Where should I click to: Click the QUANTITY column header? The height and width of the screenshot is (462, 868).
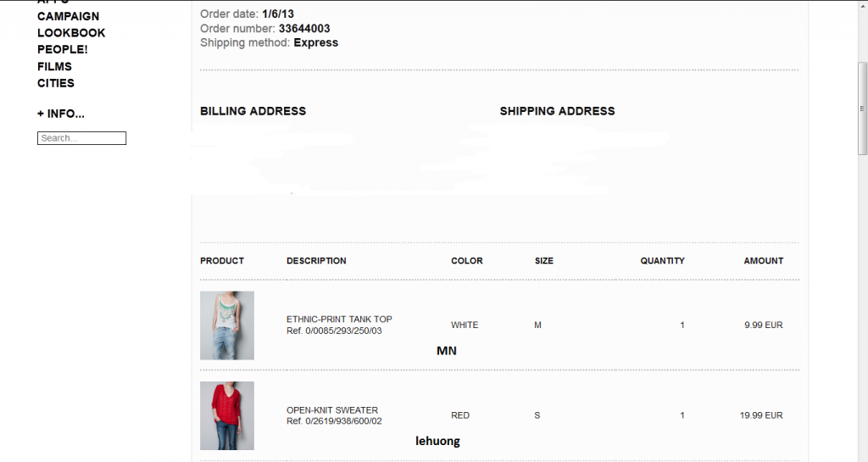point(662,261)
